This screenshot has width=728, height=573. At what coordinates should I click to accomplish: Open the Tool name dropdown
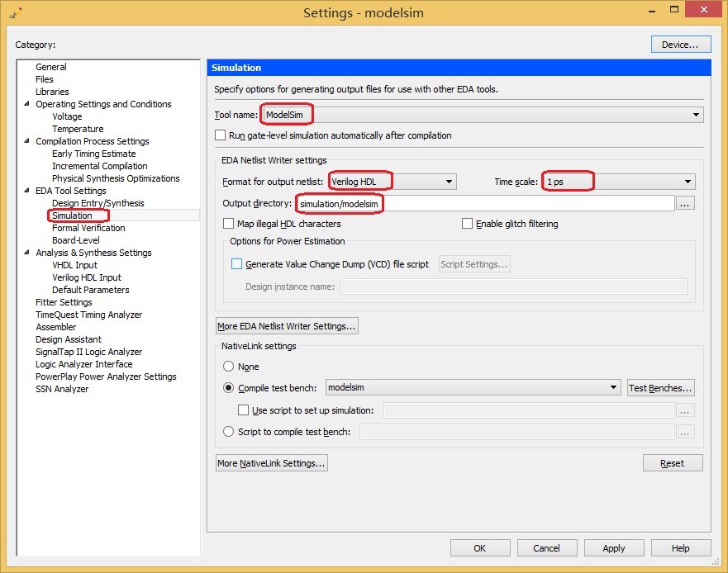pyautogui.click(x=696, y=115)
